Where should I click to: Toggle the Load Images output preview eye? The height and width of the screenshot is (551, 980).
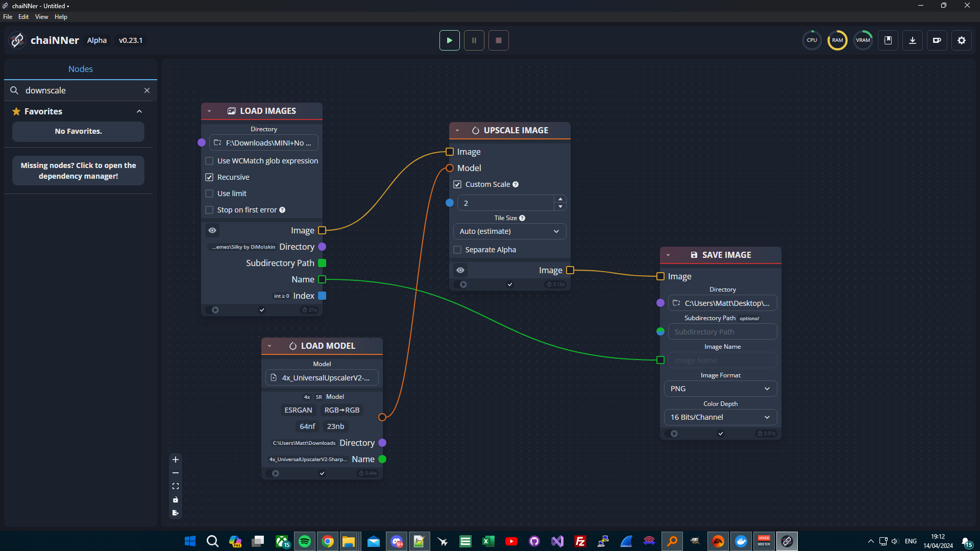212,230
